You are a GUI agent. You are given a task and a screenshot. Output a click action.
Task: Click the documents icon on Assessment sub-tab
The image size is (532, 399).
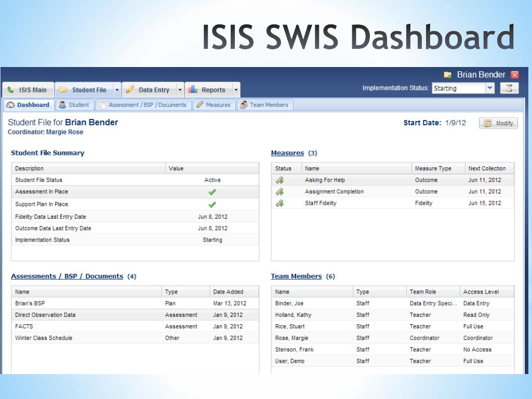click(102, 105)
